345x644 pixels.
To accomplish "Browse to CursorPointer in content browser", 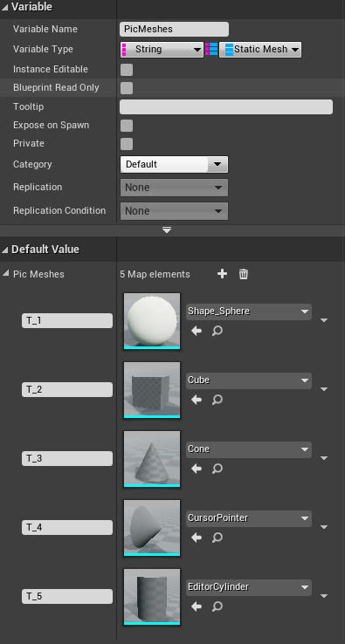I will click(217, 538).
